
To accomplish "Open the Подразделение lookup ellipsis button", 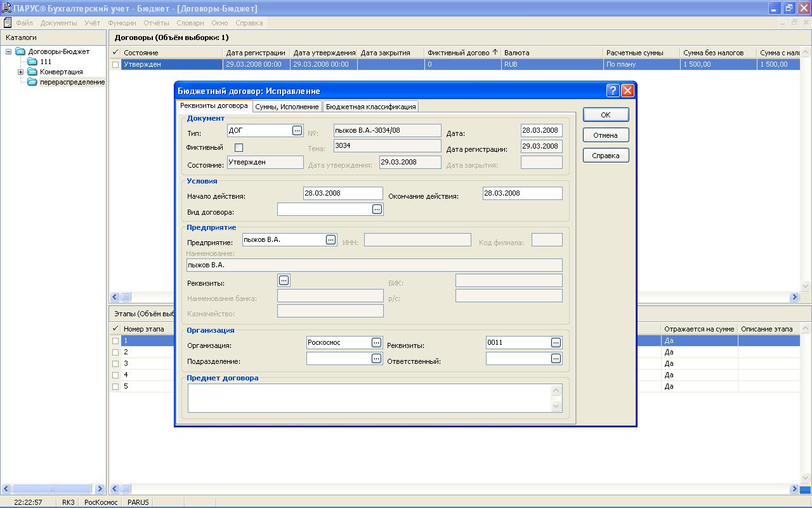I will [376, 358].
